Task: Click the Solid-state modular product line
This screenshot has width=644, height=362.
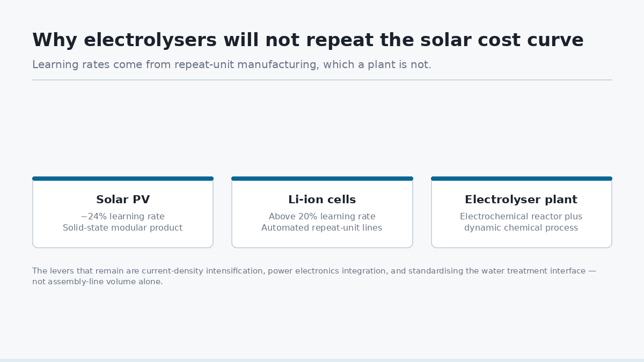Action: click(123, 228)
